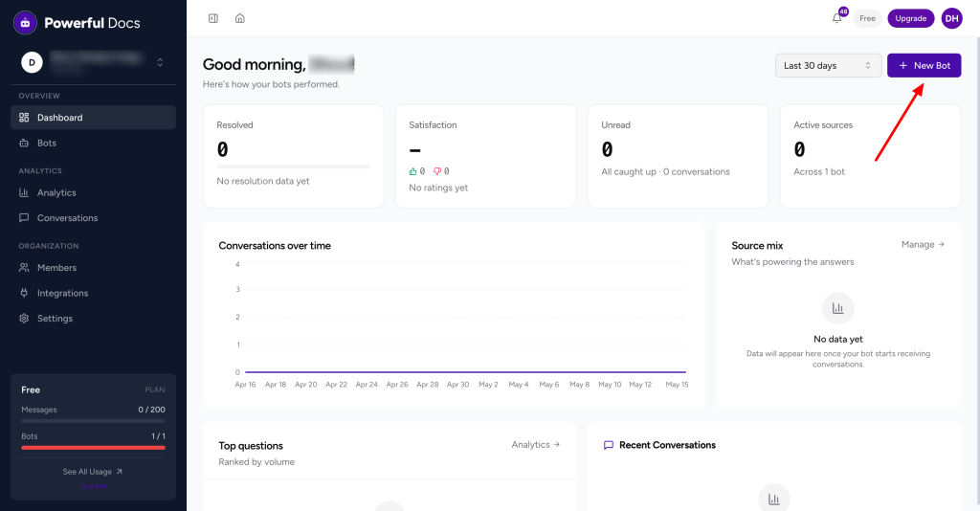The width and height of the screenshot is (980, 511).
Task: Click the Source mix empty chart icon
Action: click(x=838, y=308)
